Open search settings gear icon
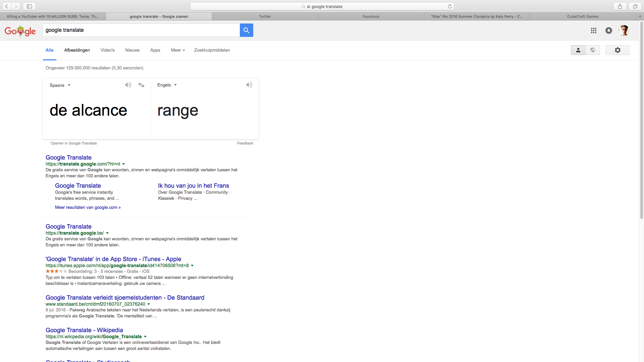 tap(618, 50)
